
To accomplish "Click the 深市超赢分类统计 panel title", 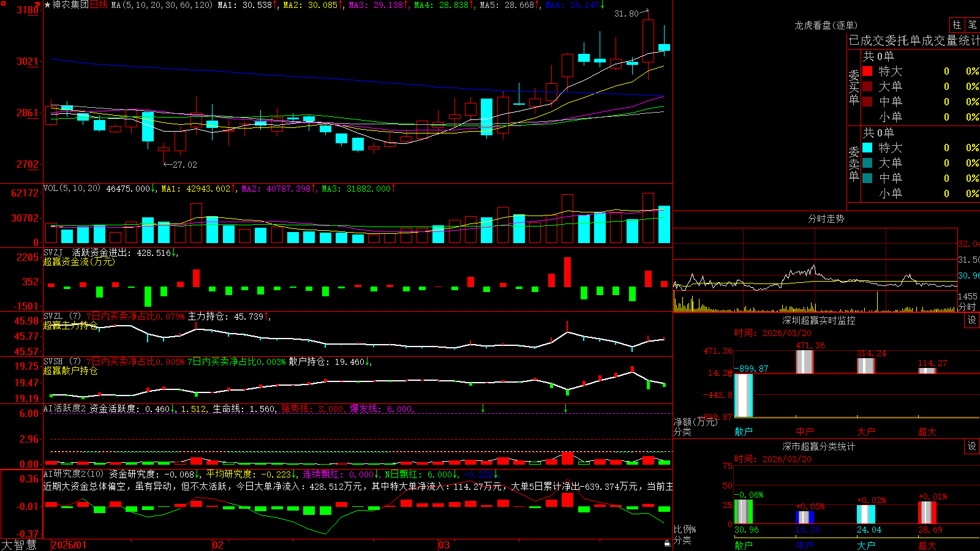I will point(818,446).
